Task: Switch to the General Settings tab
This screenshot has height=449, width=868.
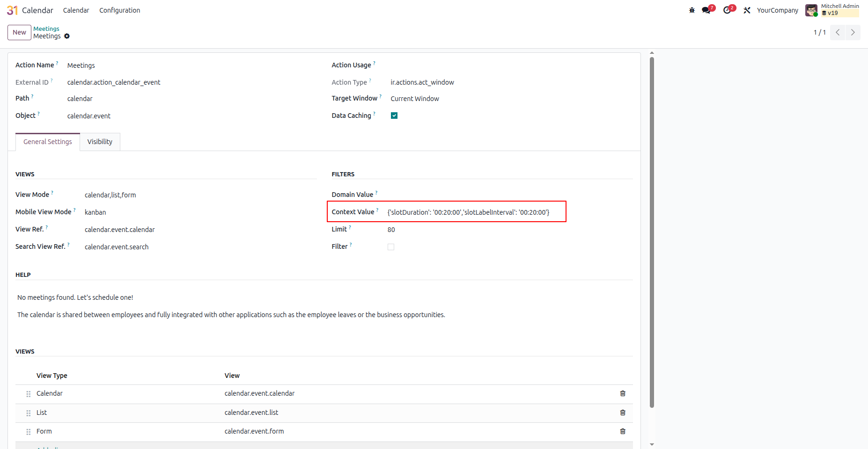Action: click(x=48, y=142)
